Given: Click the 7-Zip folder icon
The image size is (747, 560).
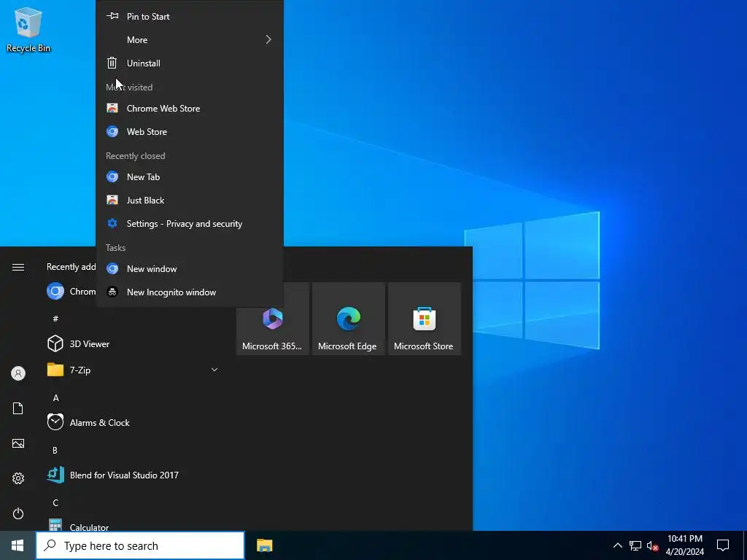Looking at the screenshot, I should [x=55, y=370].
